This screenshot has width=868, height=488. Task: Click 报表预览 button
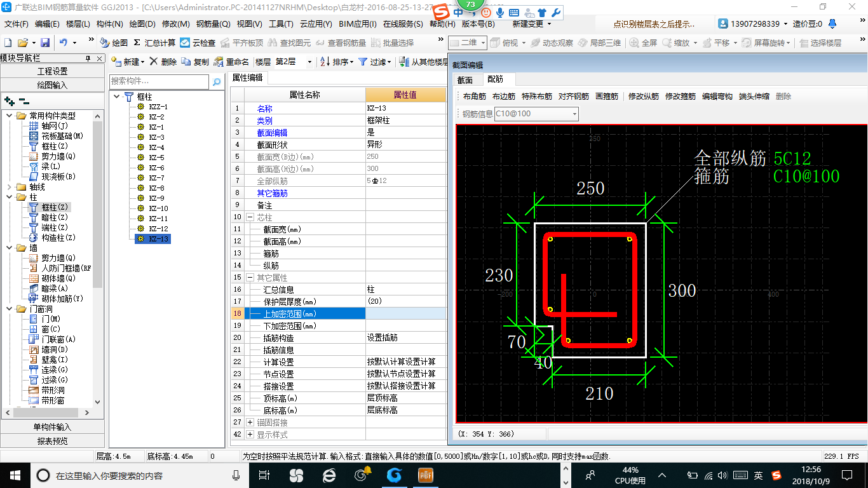click(52, 441)
